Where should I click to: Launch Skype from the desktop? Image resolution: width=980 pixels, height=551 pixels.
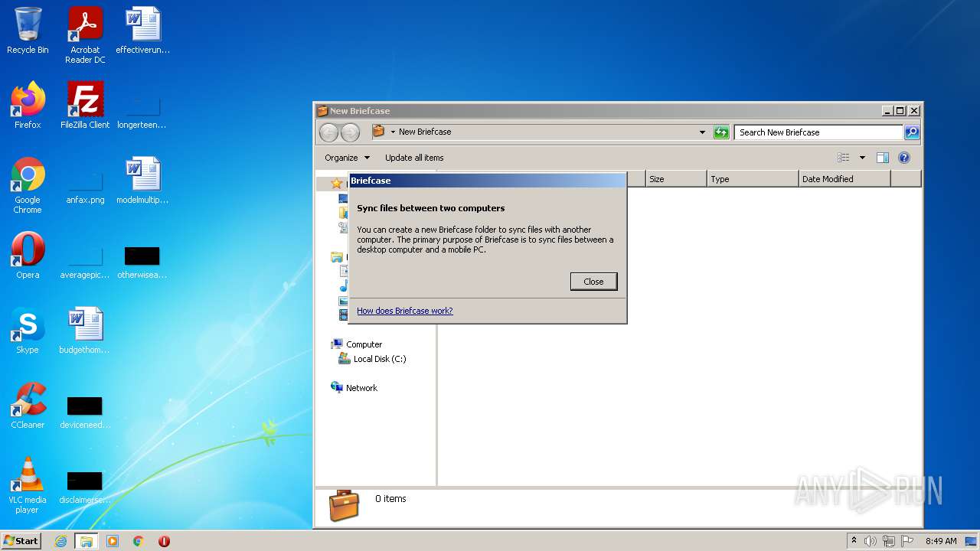(x=28, y=331)
